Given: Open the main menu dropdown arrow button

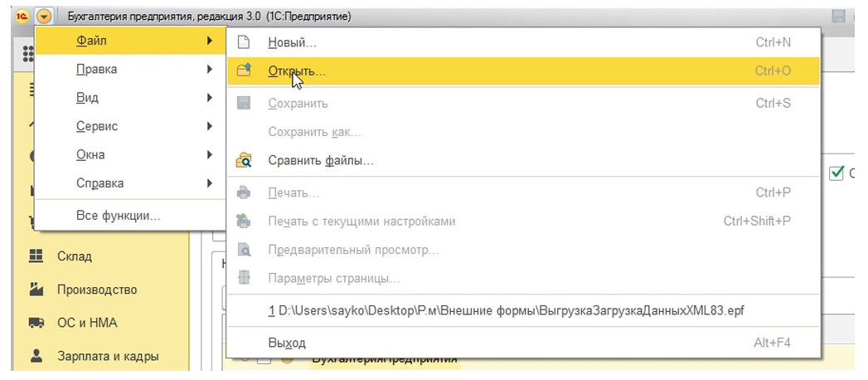Looking at the screenshot, I should (44, 17).
